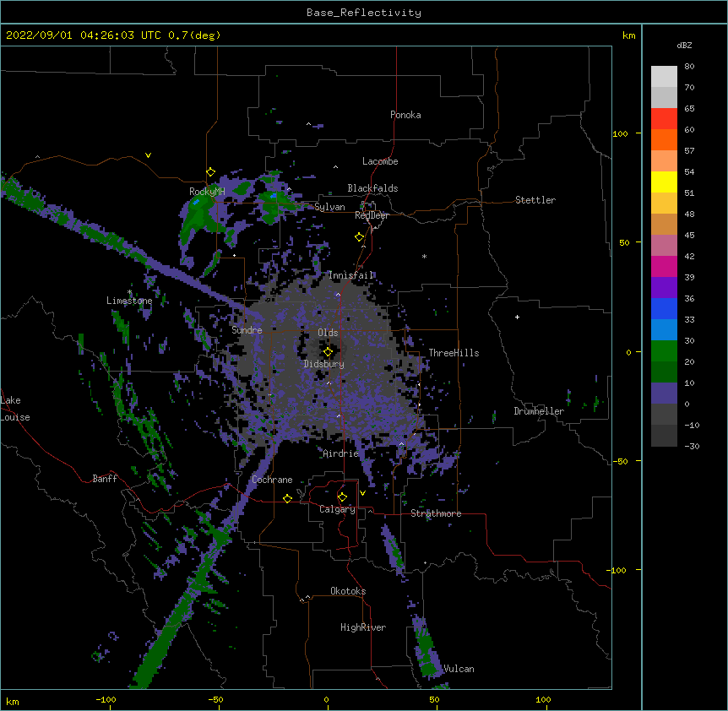Click the Ponoka town label
This screenshot has height=711, width=728.
tap(405, 115)
